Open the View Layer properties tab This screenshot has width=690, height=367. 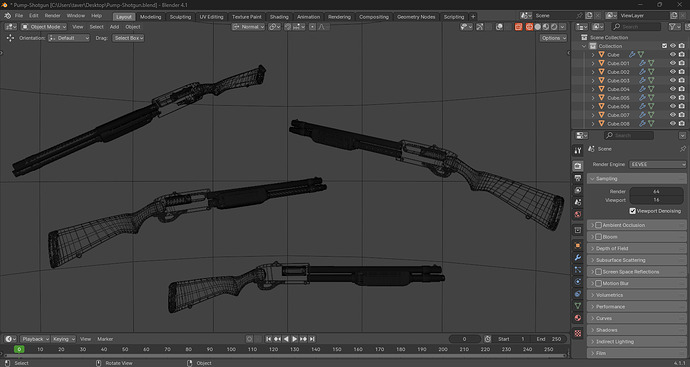(x=578, y=190)
